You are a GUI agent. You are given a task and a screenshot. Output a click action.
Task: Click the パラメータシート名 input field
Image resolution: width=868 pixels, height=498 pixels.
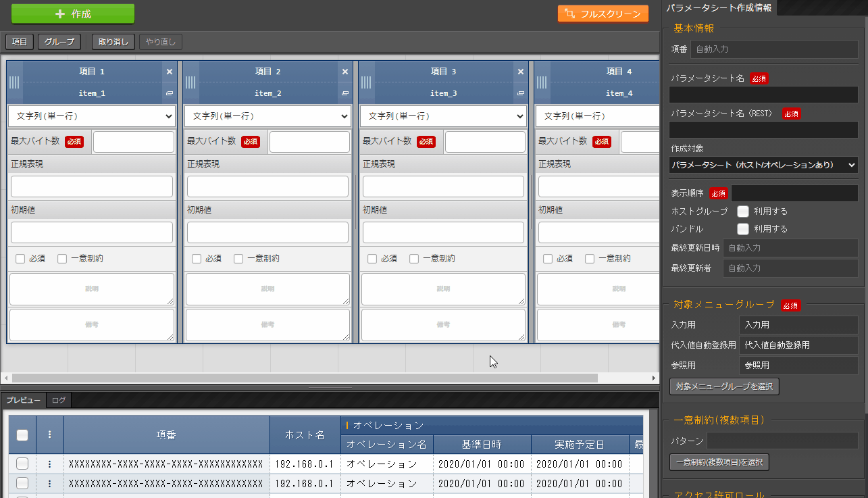763,95
